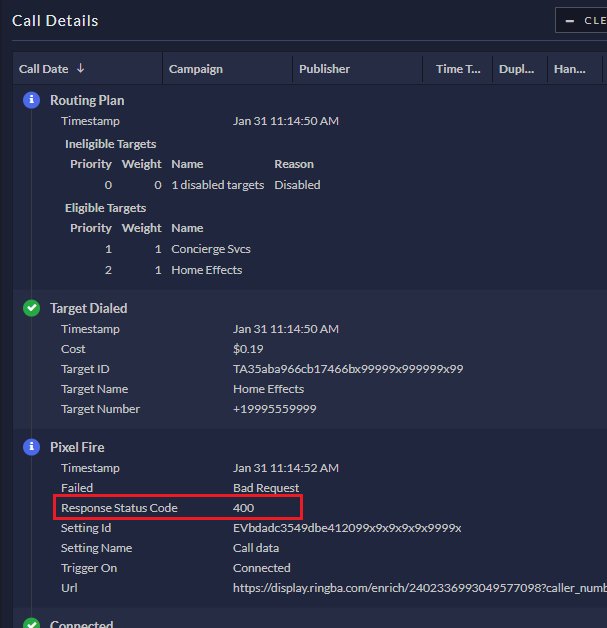
Task: Click the Target Number +19995559999
Action: [x=275, y=409]
